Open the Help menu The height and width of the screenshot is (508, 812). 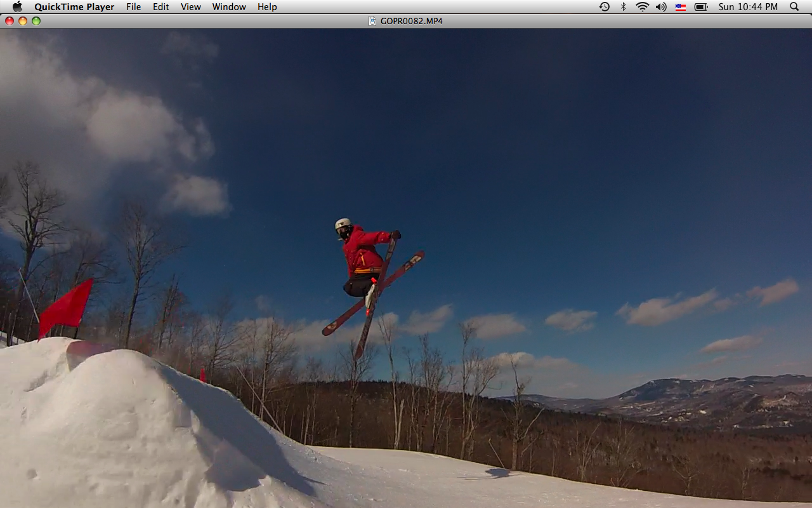click(266, 7)
